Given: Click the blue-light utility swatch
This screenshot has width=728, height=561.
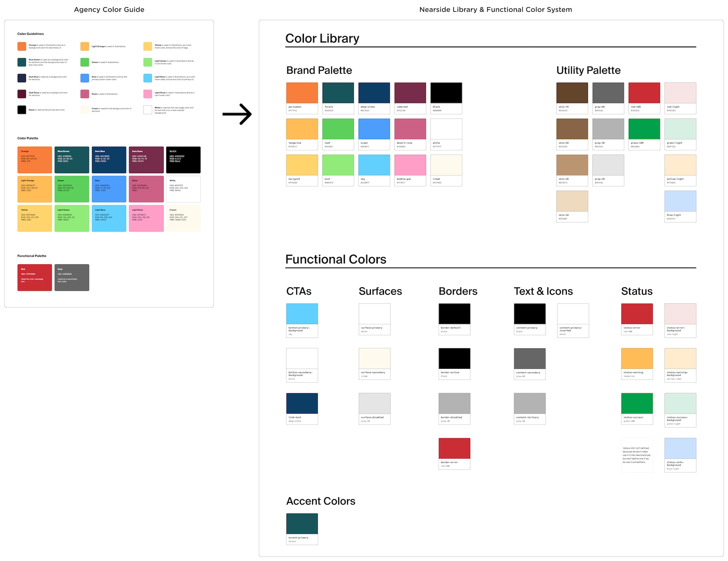Looking at the screenshot, I should click(680, 201).
